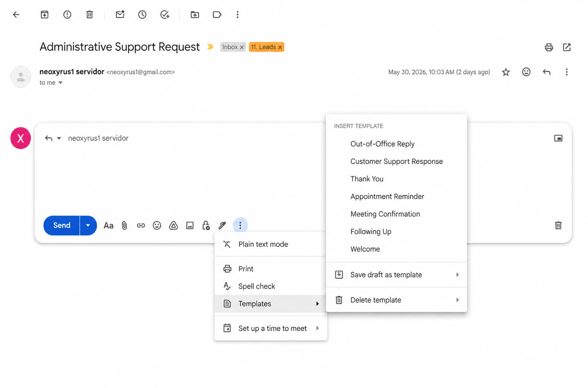
Task: Snooze this email
Action: click(142, 14)
